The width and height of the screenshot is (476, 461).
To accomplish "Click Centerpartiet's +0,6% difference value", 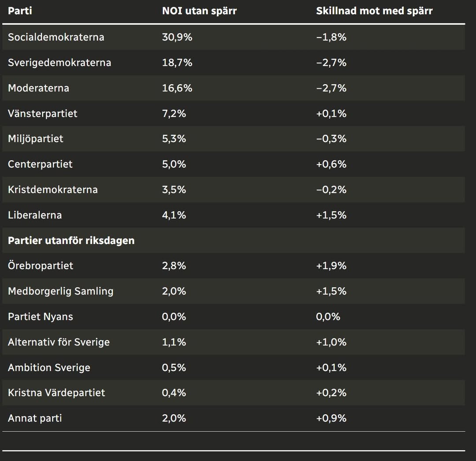I will pyautogui.click(x=331, y=165).
